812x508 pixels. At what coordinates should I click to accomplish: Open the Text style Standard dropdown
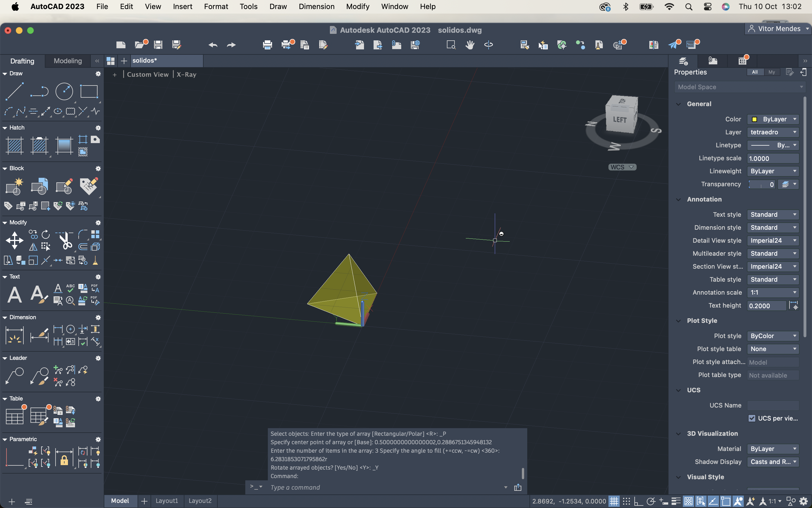[773, 215]
